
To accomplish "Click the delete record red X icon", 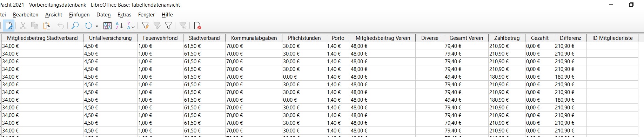I will click(x=197, y=26).
